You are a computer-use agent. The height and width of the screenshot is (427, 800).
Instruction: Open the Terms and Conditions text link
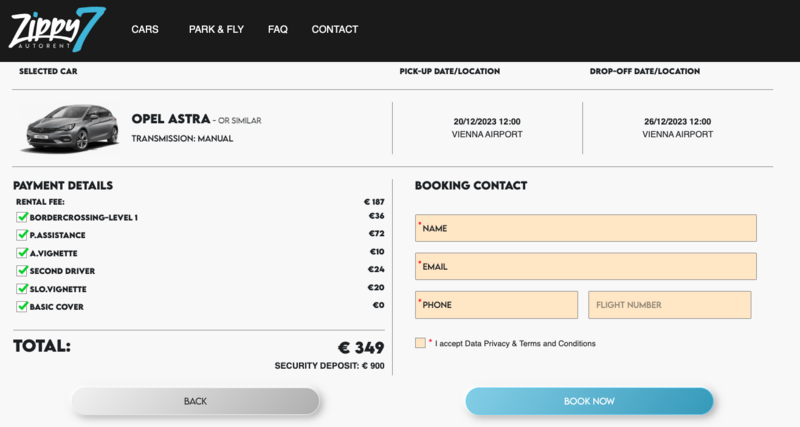(557, 344)
